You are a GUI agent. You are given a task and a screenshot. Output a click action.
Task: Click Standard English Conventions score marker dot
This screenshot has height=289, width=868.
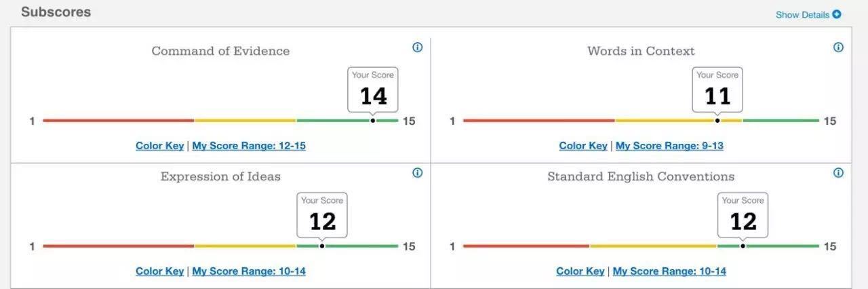[x=743, y=246]
